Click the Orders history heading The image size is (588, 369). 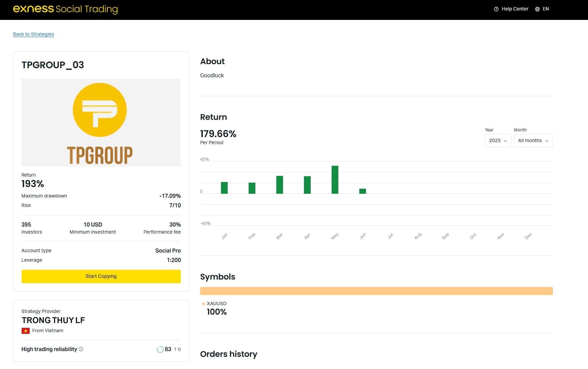pos(229,354)
